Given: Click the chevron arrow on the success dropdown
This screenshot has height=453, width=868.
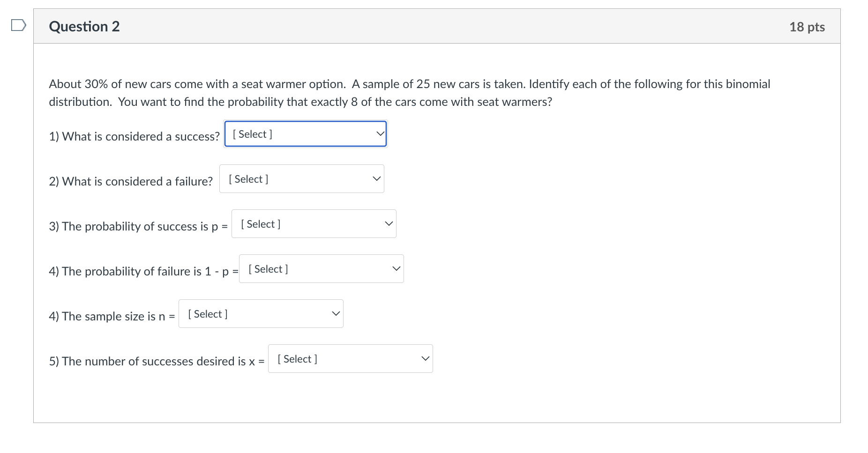Looking at the screenshot, I should (380, 134).
